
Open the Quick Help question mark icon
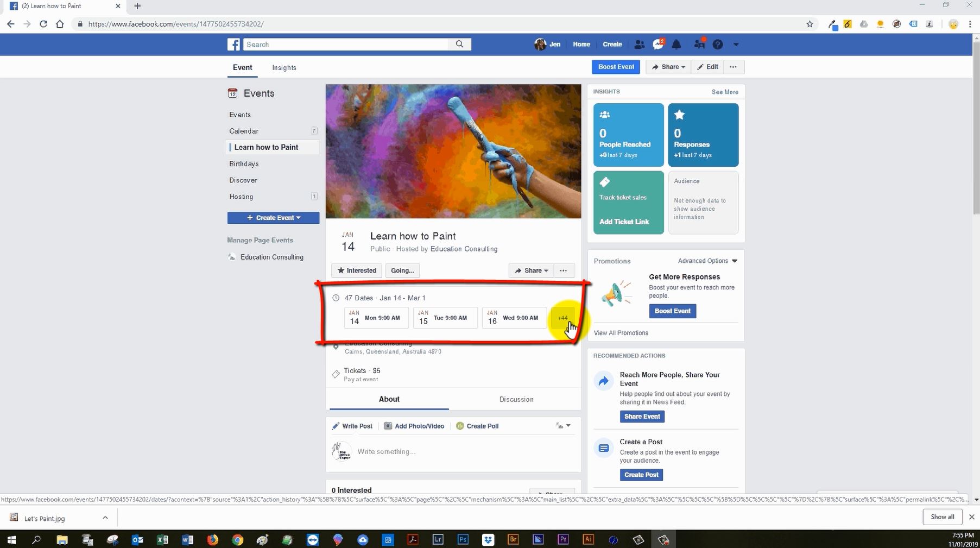click(x=718, y=45)
